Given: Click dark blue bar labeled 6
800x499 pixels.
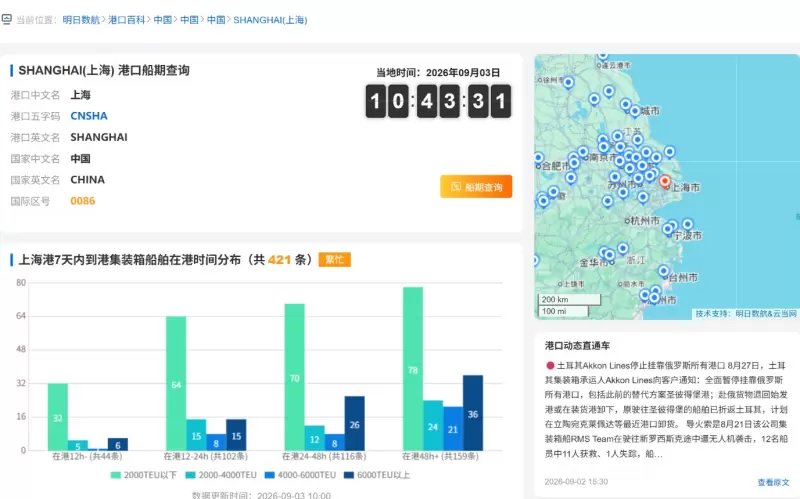Looking at the screenshot, I should point(118,444).
